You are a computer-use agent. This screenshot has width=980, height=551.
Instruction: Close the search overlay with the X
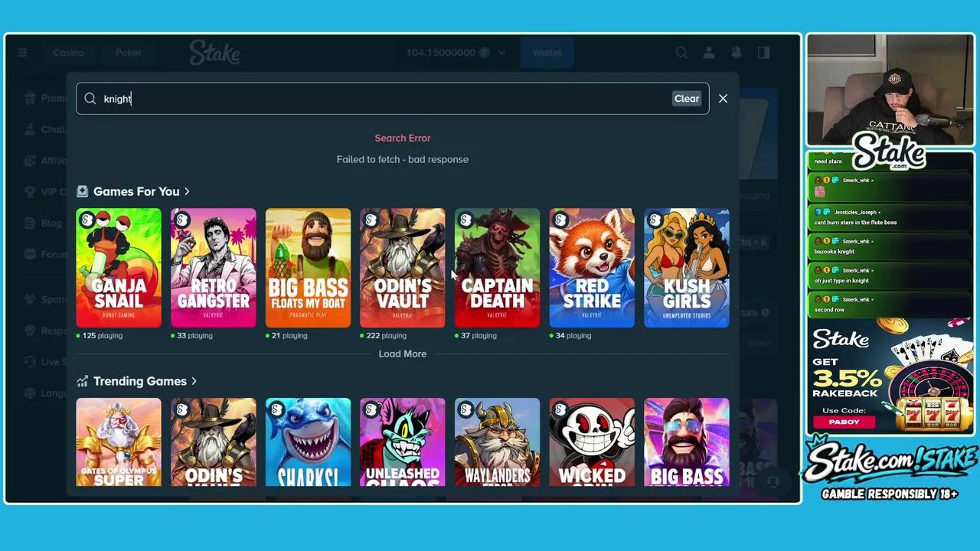tap(723, 99)
